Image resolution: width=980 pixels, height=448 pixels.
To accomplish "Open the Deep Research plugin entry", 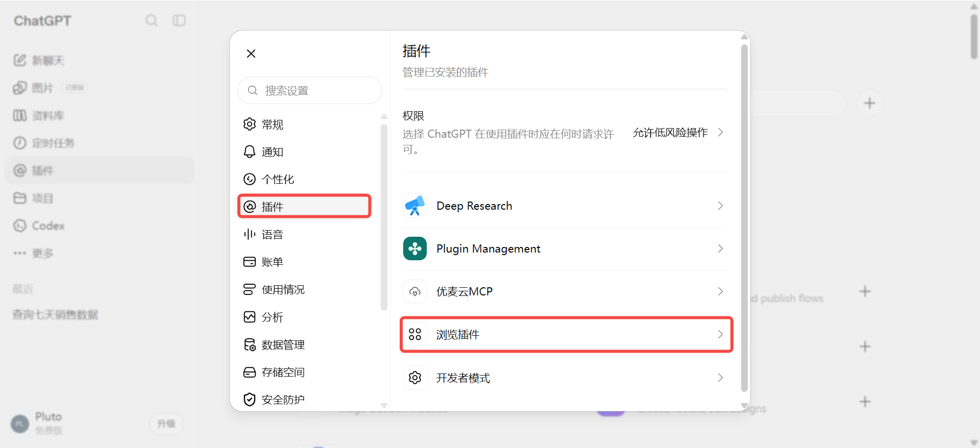I will point(565,206).
